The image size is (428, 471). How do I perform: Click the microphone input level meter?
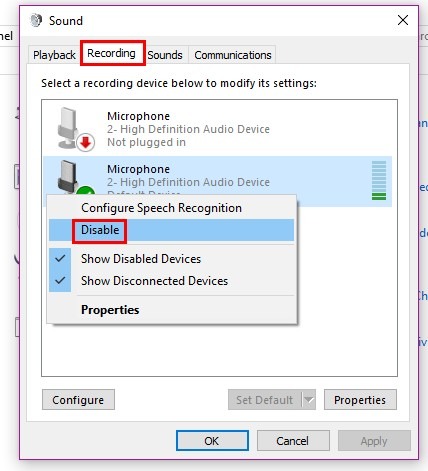[379, 180]
